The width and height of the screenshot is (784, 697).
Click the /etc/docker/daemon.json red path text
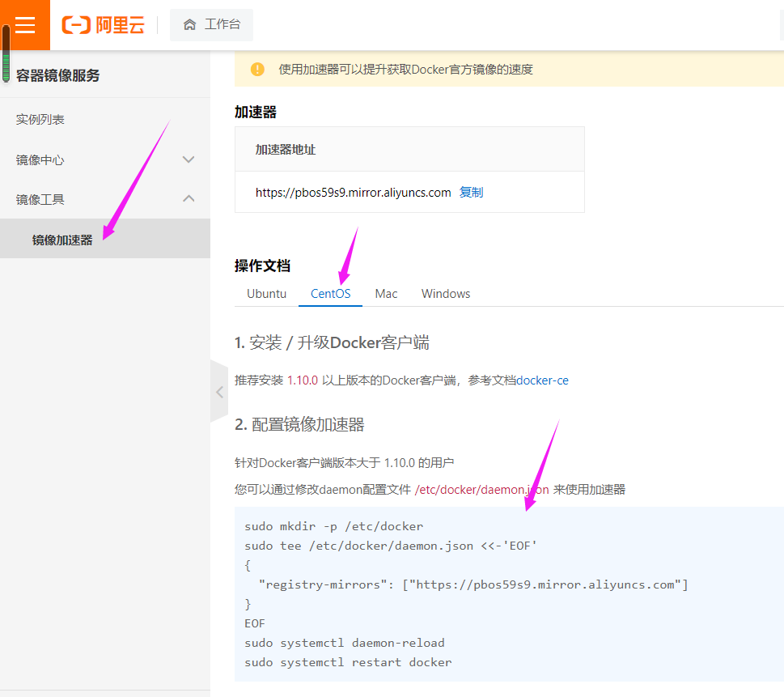(x=482, y=489)
